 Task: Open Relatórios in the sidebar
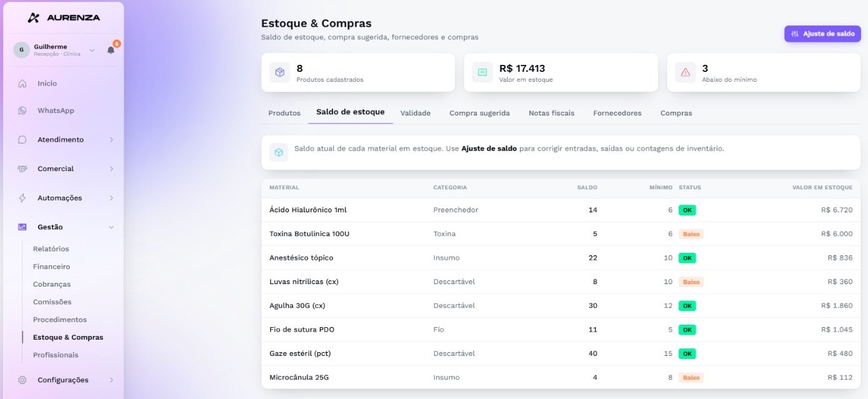click(51, 249)
